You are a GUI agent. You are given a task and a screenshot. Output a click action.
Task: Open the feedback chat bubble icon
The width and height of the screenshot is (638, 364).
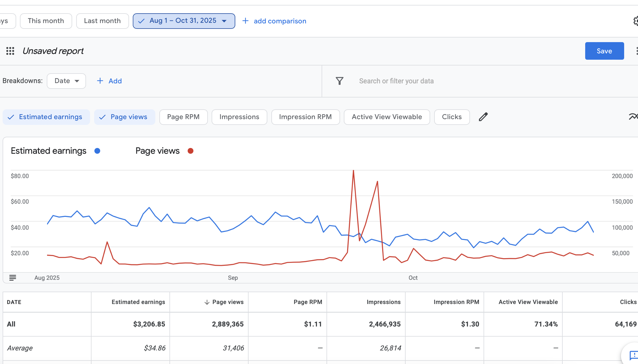(x=633, y=355)
